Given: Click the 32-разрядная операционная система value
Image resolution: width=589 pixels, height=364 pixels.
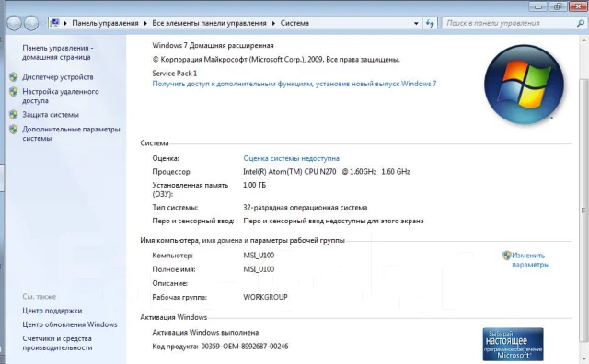Looking at the screenshot, I should pos(305,208).
